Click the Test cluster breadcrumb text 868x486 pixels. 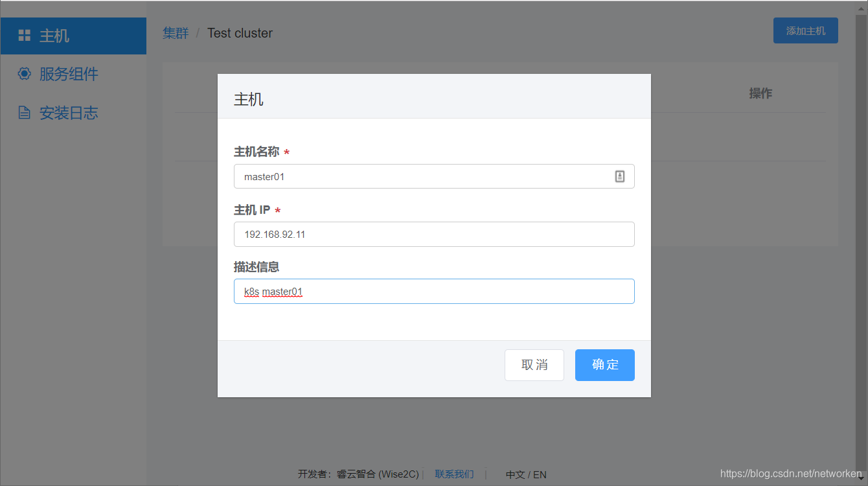[x=240, y=33]
